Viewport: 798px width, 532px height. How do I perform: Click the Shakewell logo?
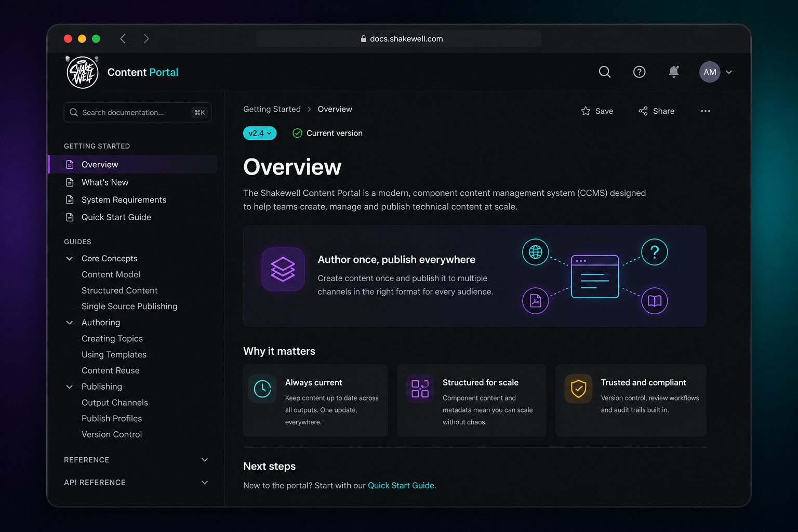coord(83,72)
